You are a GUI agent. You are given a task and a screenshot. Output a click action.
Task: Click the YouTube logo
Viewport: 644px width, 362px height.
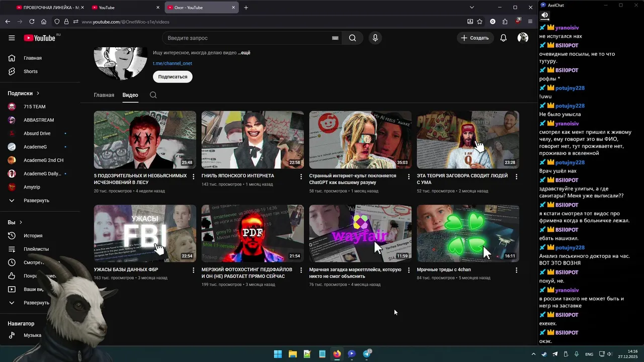coord(40,38)
